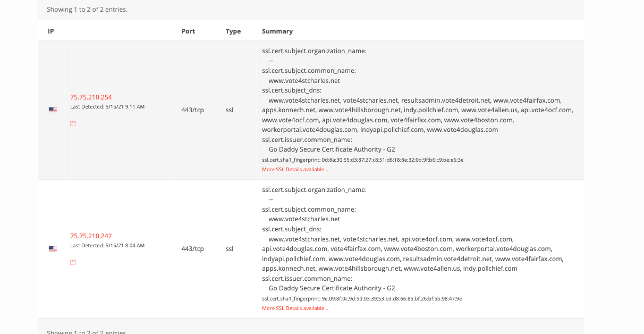
Task: Select the Summary column header
Action: pos(277,31)
